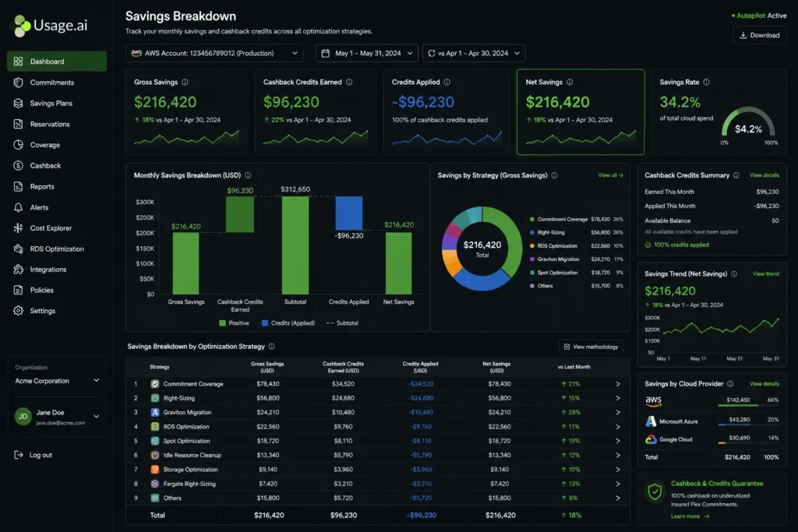
Task: Open the May 1 – May 31 date picker
Action: [x=367, y=53]
